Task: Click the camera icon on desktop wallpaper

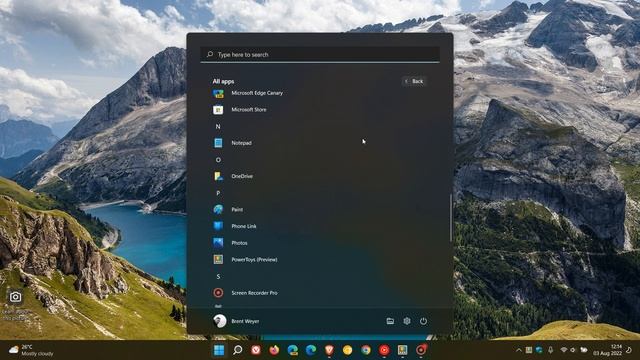Action: tap(16, 297)
